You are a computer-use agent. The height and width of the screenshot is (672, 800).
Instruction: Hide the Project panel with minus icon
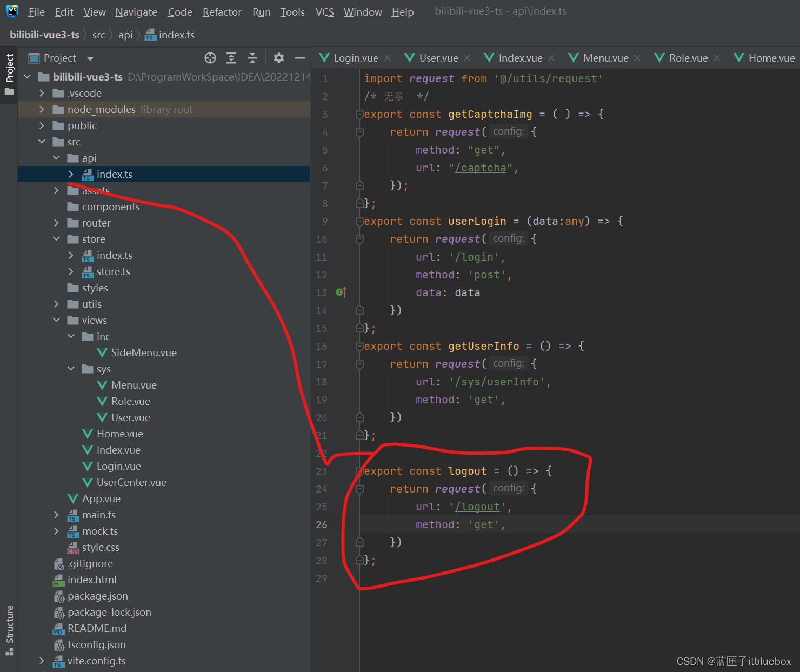tap(299, 58)
